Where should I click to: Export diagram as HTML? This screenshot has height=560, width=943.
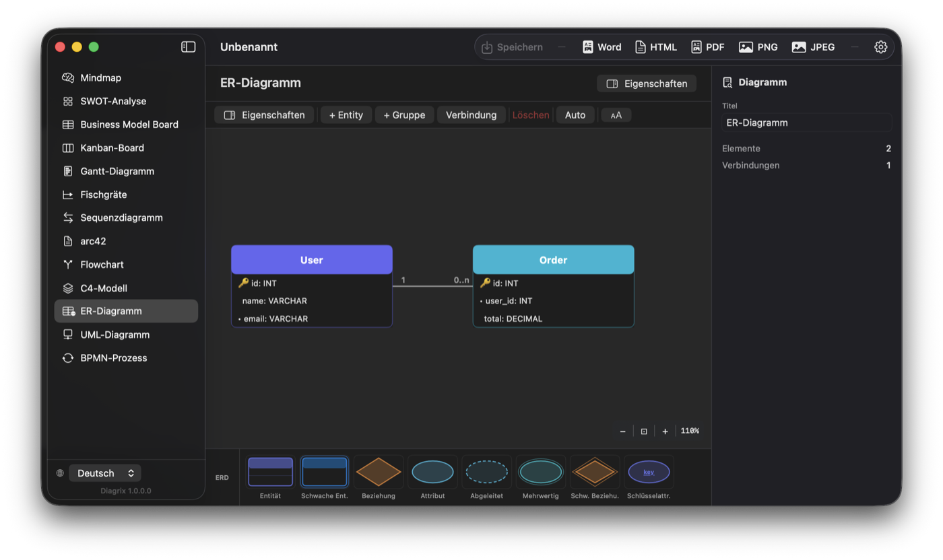tap(656, 47)
